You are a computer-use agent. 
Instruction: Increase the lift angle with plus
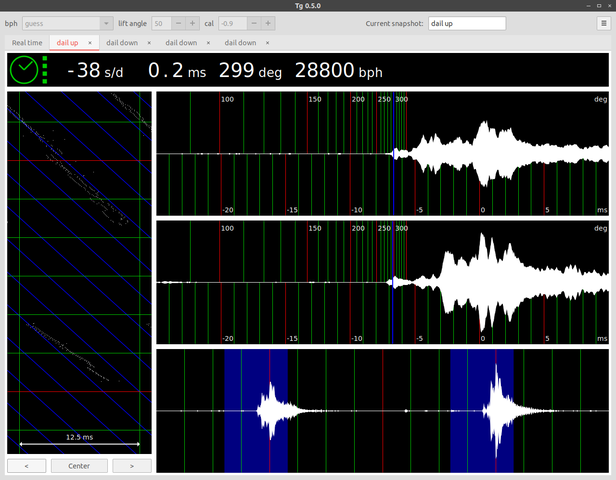(x=192, y=24)
